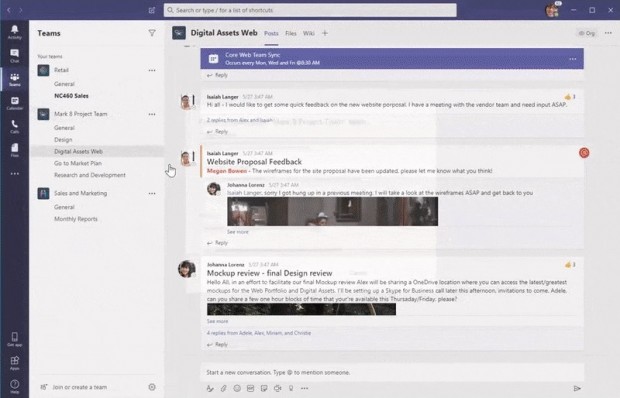Open the image in Johanna's reply
Image resolution: width=620 pixels, height=398 pixels.
[333, 211]
